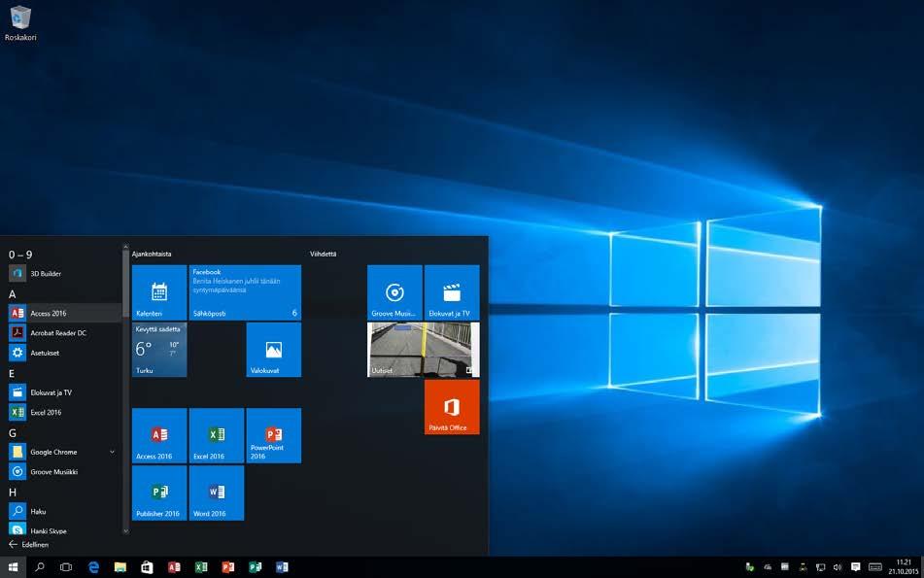Click the Viihdettä tile group title
Screen dimensions: 924x578
coord(323,254)
